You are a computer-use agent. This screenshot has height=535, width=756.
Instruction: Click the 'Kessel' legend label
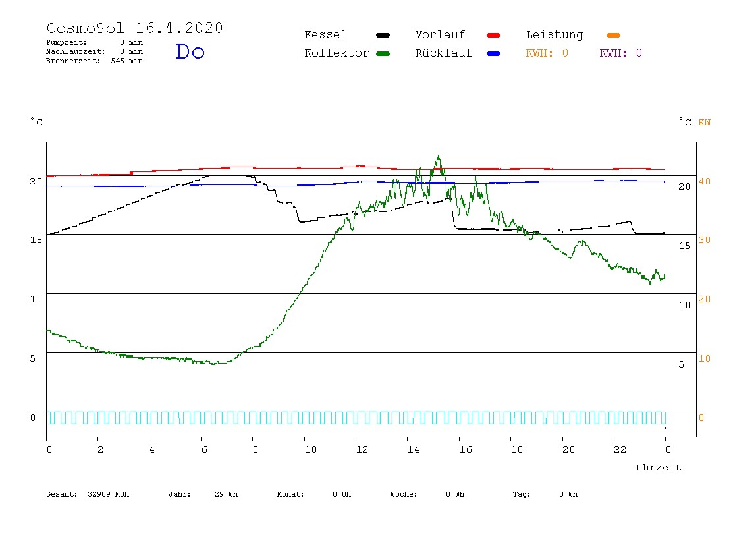[x=325, y=35]
